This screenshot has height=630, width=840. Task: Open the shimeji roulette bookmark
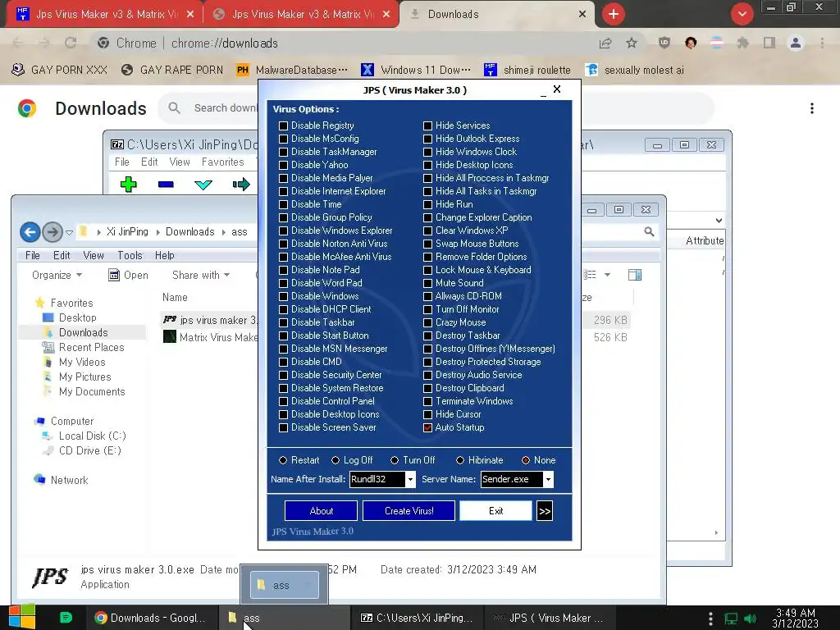tap(527, 71)
